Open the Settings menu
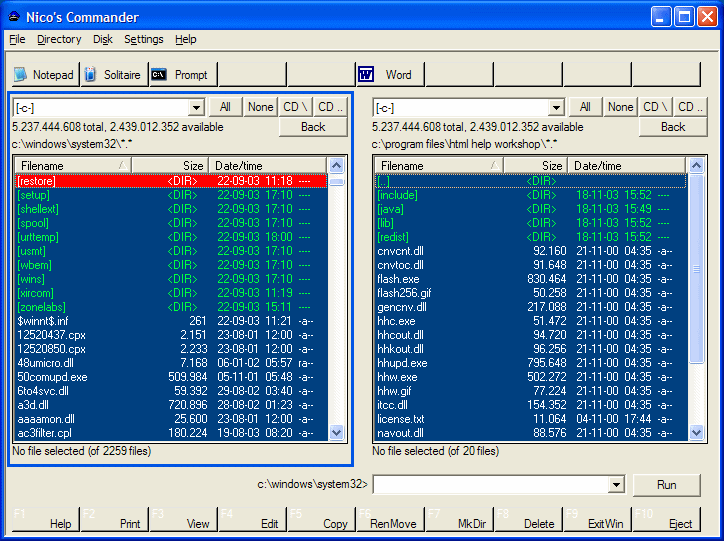Image resolution: width=724 pixels, height=541 pixels. click(x=144, y=39)
